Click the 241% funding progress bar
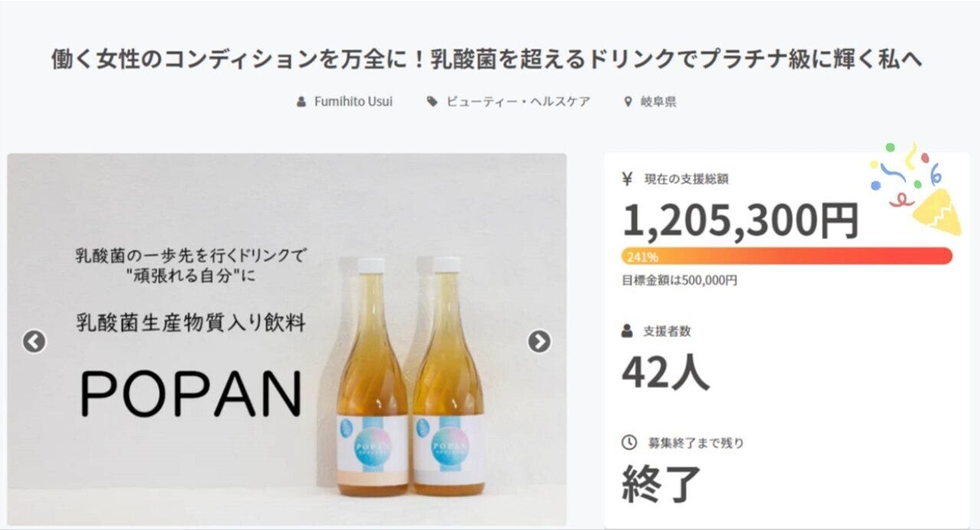980x530 pixels. [x=787, y=256]
